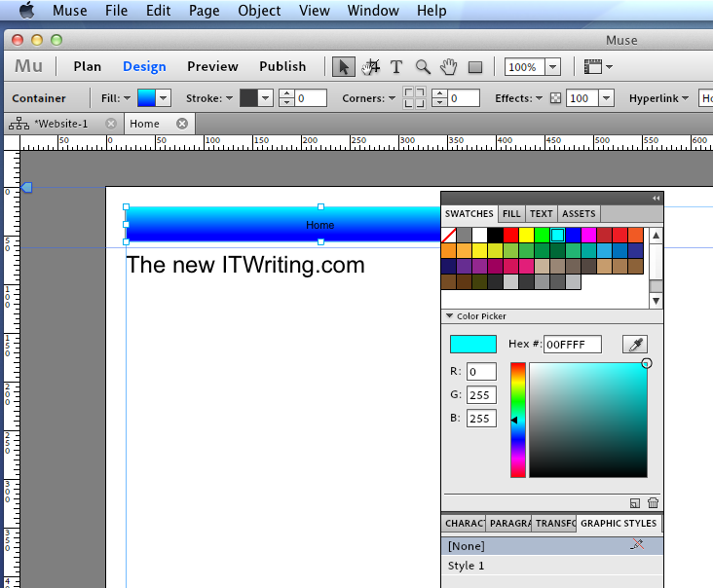Close the Website-1 tab
This screenshot has width=713, height=588.
tap(110, 124)
